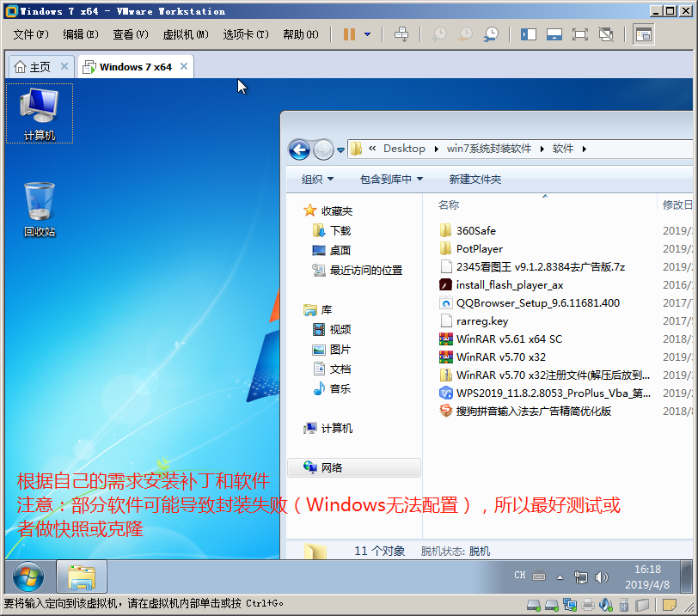Select the 搜狗拼音输入法 installer file
The height and width of the screenshot is (616, 698).
point(525,412)
